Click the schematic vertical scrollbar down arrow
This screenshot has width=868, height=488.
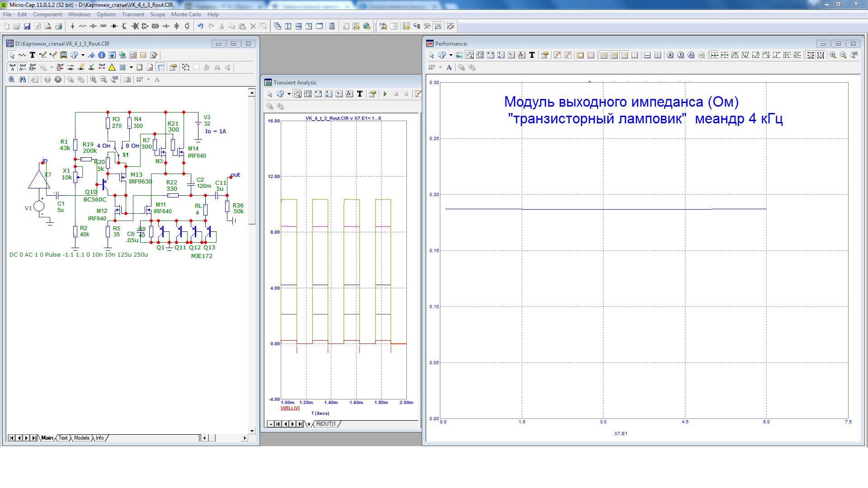coord(252,431)
